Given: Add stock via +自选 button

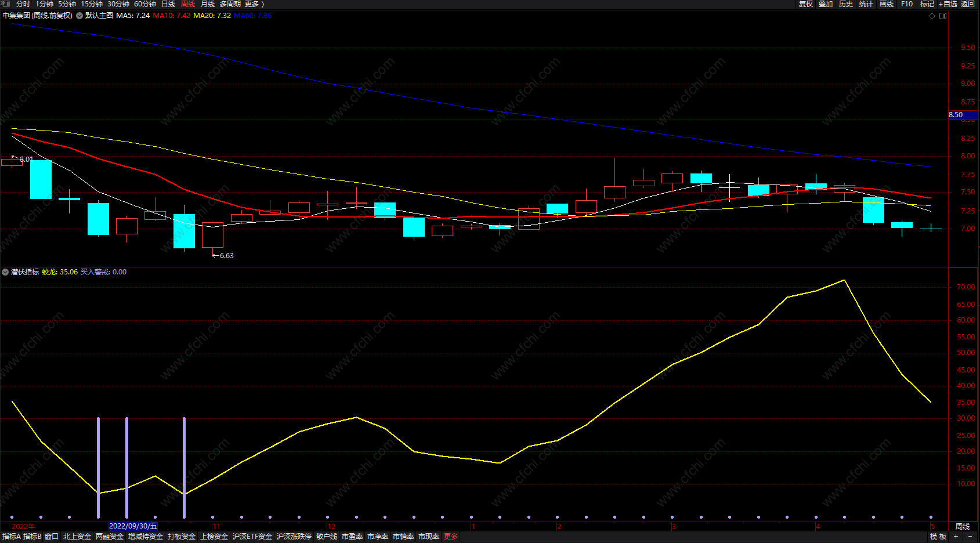Looking at the screenshot, I should coord(948,4).
